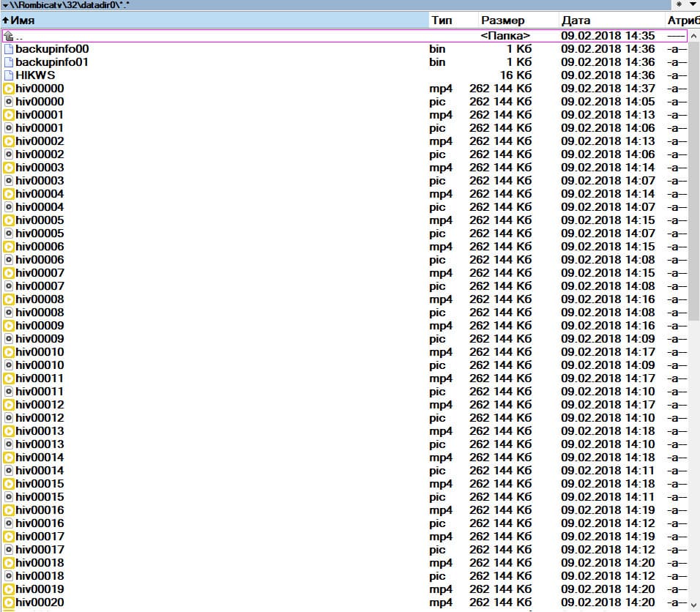Click the hiv00003 mp4 video icon

click(9, 168)
